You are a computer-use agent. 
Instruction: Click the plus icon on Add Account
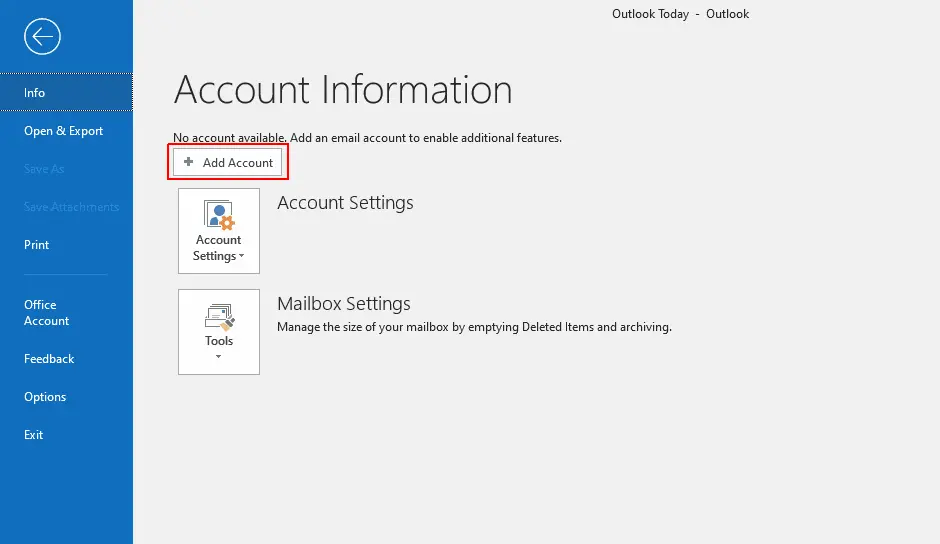(x=188, y=162)
